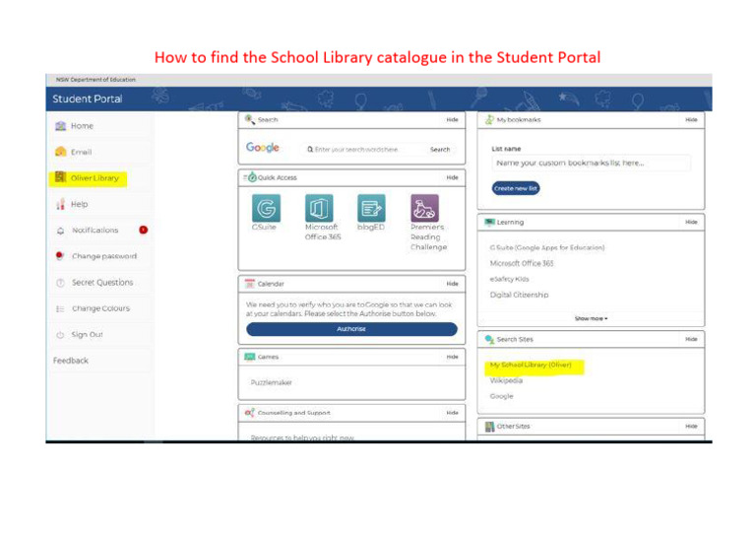Click the Search Sites panel icon
The image size is (756, 535).
coord(489,340)
